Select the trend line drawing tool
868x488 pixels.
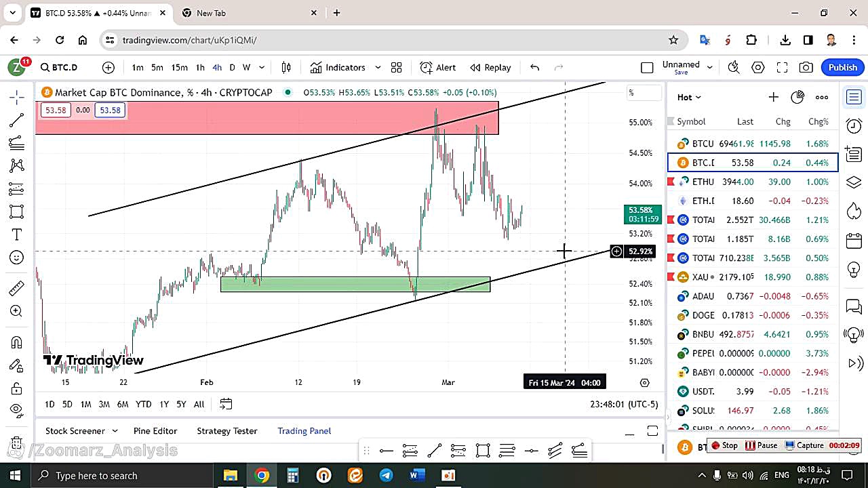click(17, 121)
